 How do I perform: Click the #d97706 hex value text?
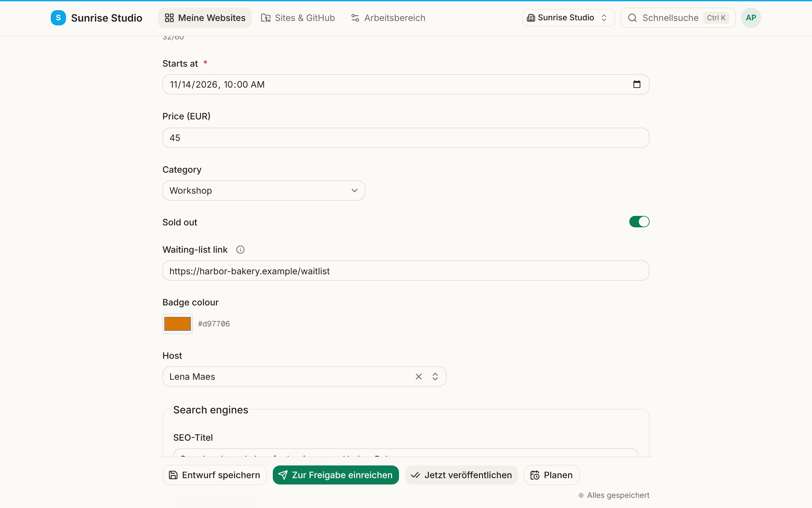pyautogui.click(x=214, y=324)
